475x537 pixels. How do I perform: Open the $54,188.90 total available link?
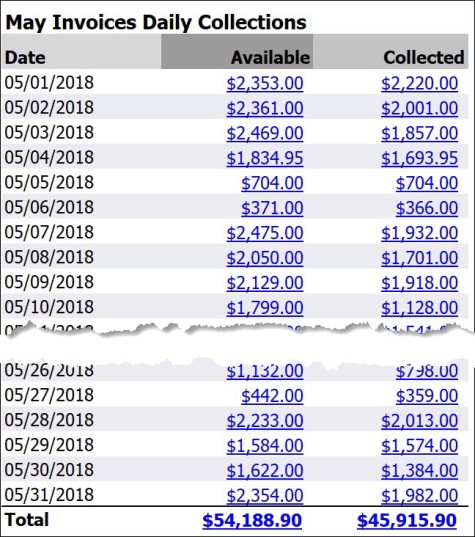point(252,520)
